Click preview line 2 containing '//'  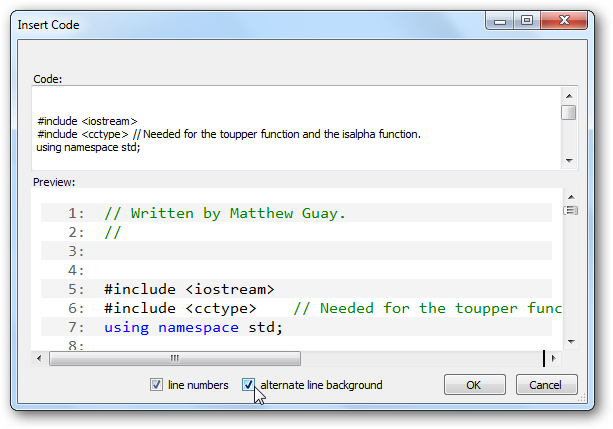113,232
